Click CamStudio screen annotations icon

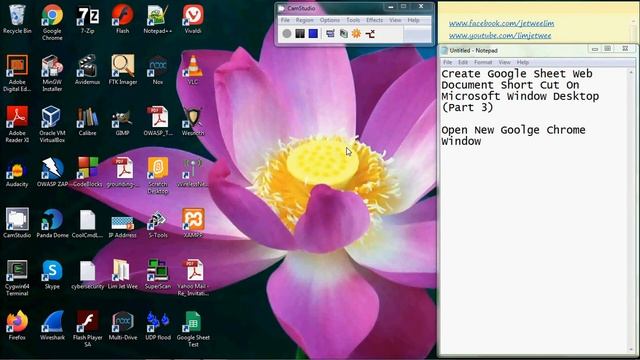343,33
